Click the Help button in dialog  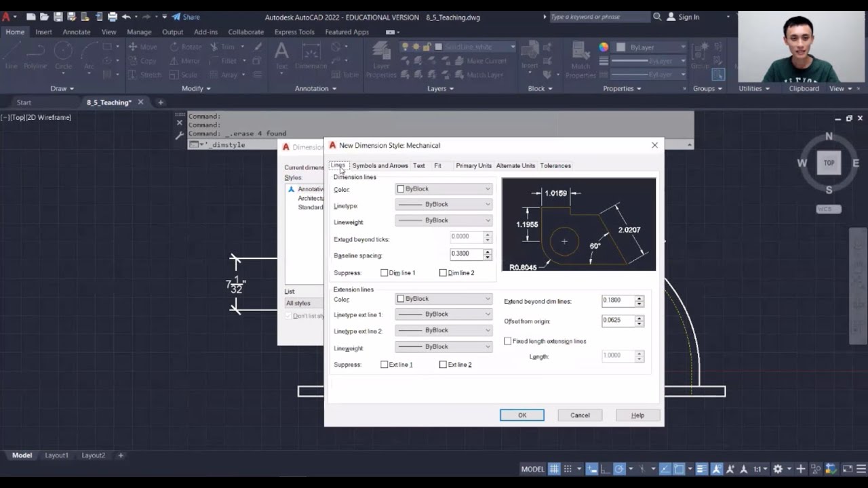click(637, 415)
